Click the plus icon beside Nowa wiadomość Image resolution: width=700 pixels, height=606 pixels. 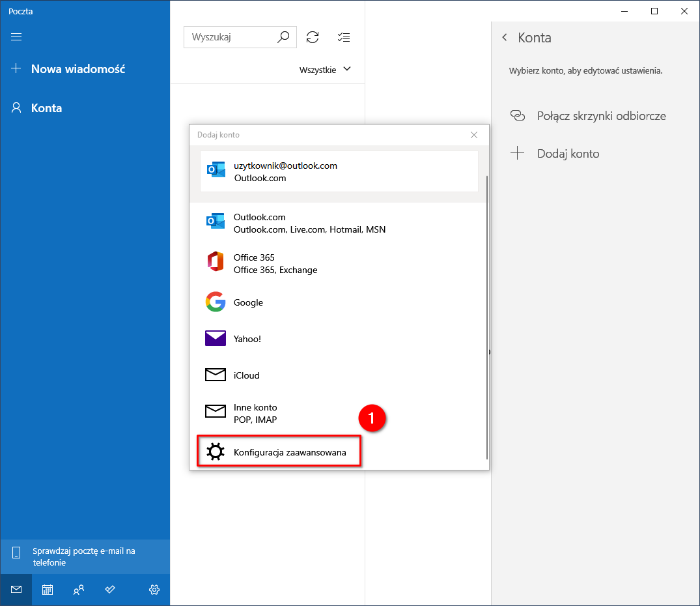[16, 68]
